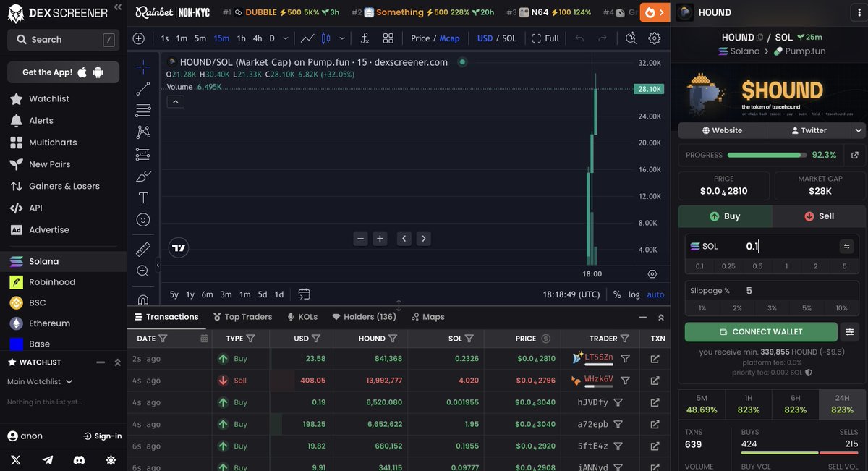Viewport: 868px width, 471px height.
Task: Open Pump.fun progress external link
Action: pos(854,155)
